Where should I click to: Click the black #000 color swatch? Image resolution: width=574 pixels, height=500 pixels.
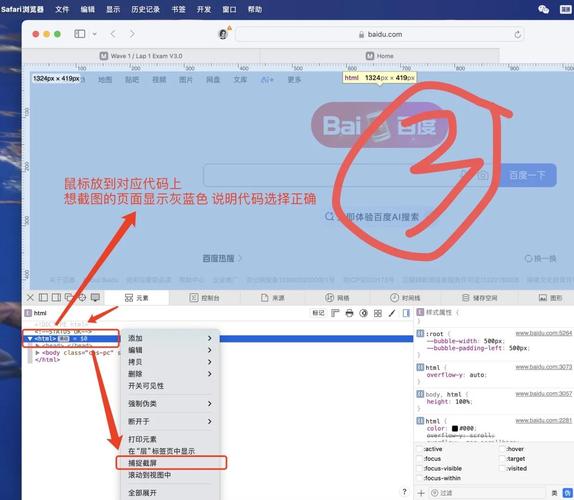[455, 428]
